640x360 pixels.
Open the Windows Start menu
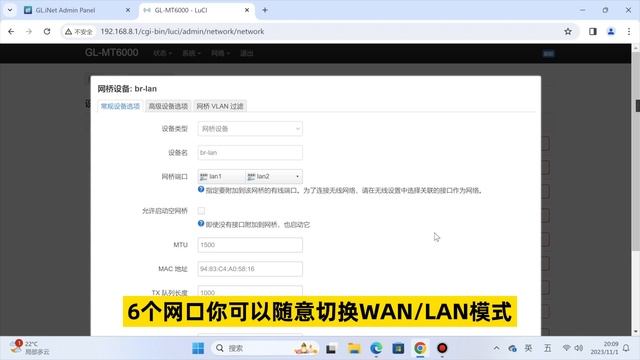point(198,348)
